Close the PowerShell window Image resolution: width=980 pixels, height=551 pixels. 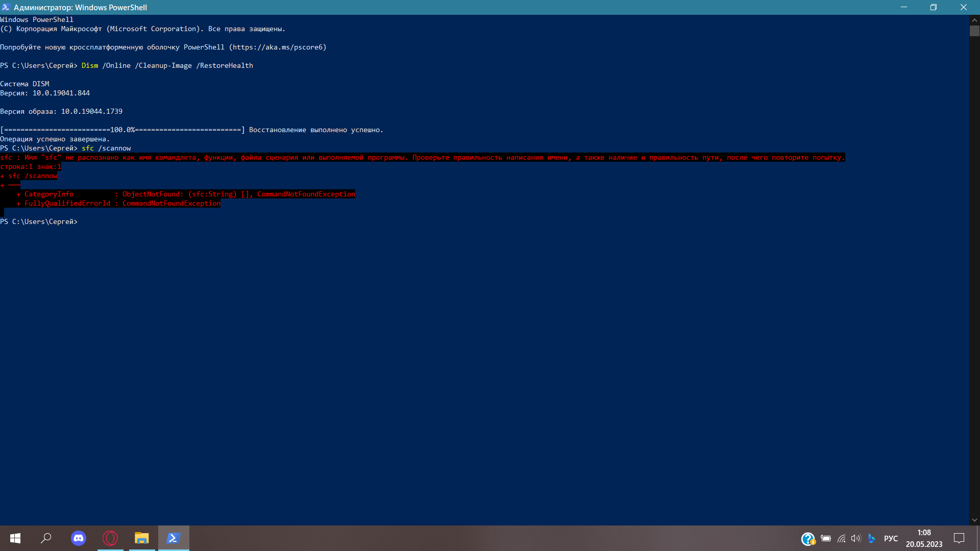[964, 7]
